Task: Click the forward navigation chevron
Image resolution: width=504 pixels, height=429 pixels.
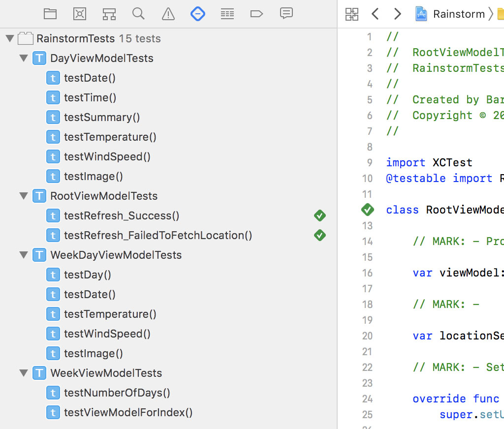Action: click(x=397, y=14)
